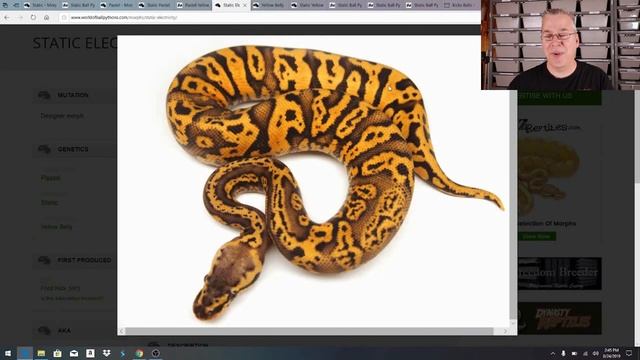Open Google Chrome from the taskbar

click(139, 353)
